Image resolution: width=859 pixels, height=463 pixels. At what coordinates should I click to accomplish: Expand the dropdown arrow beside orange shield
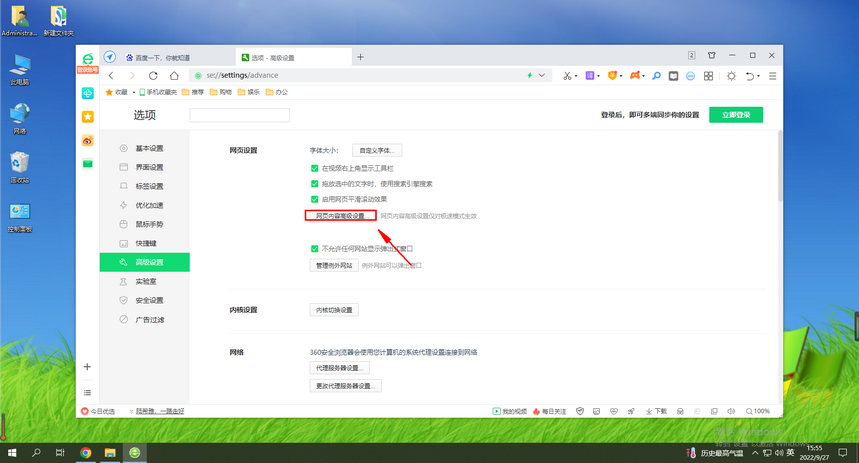click(621, 76)
